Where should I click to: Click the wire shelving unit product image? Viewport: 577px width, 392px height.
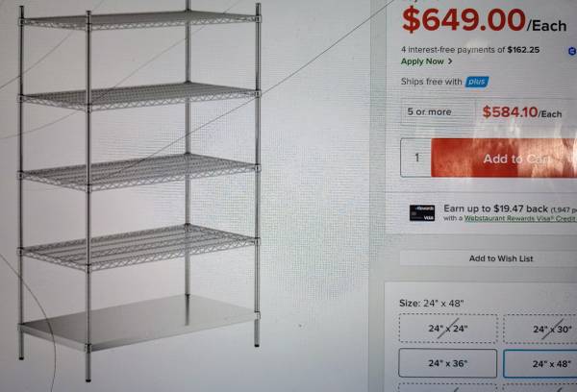(139, 191)
